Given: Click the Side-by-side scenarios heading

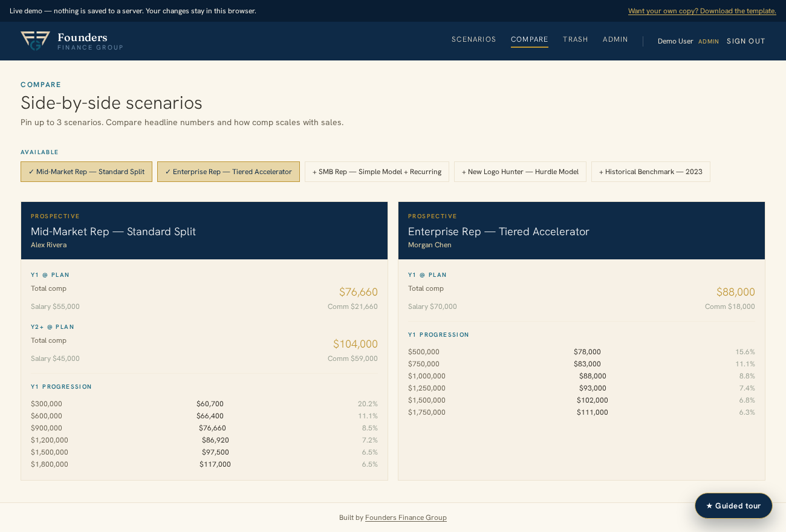Looking at the screenshot, I should coord(111,103).
